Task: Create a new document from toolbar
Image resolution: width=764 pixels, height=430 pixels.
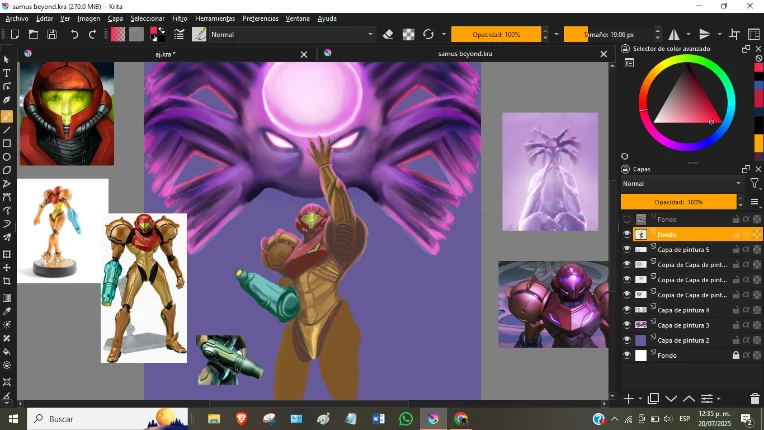Action: coord(15,35)
